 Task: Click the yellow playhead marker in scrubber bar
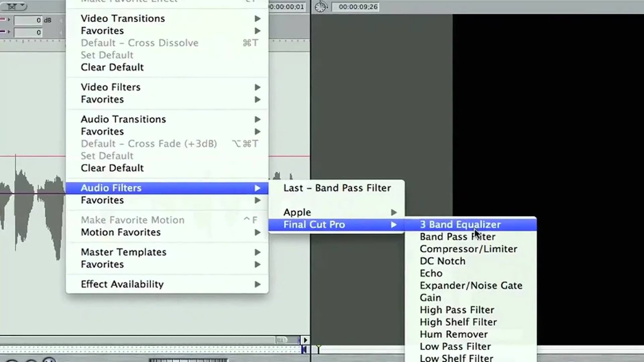tap(318, 348)
